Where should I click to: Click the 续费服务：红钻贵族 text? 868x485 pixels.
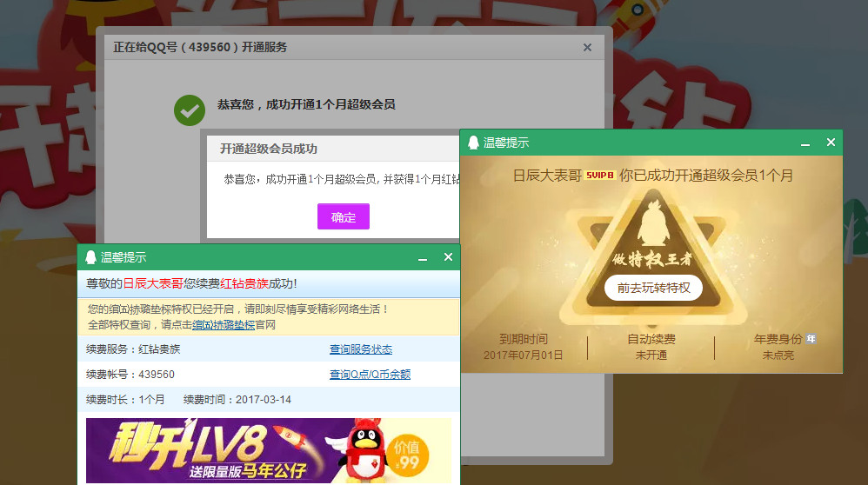[x=133, y=349]
